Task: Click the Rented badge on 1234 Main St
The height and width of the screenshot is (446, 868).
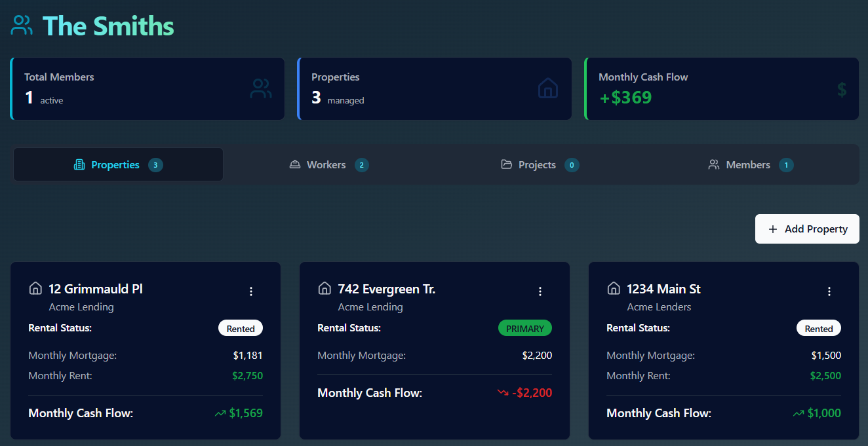Action: click(819, 328)
